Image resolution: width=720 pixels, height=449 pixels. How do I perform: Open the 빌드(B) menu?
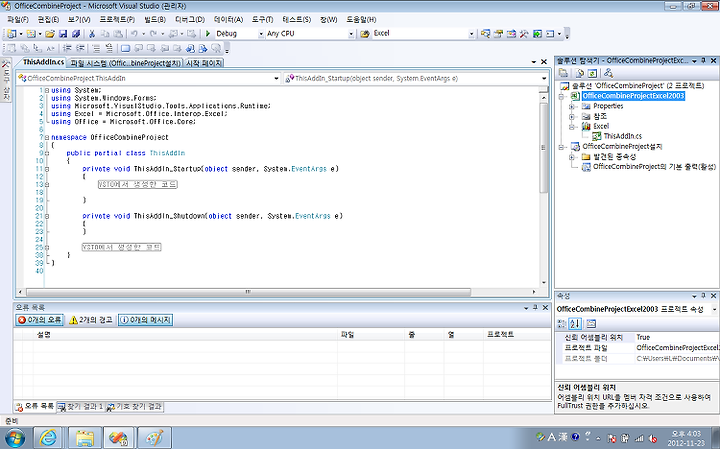pyautogui.click(x=155, y=20)
